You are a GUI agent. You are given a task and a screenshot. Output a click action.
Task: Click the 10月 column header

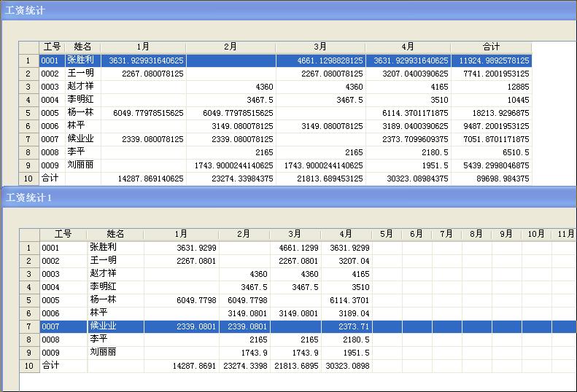[536, 234]
